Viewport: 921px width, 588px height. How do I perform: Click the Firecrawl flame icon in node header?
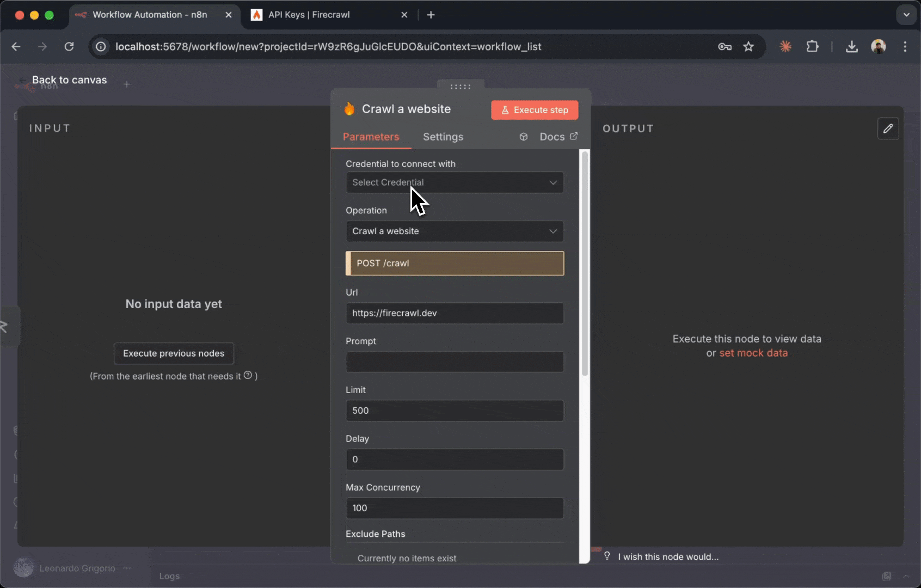click(x=349, y=109)
